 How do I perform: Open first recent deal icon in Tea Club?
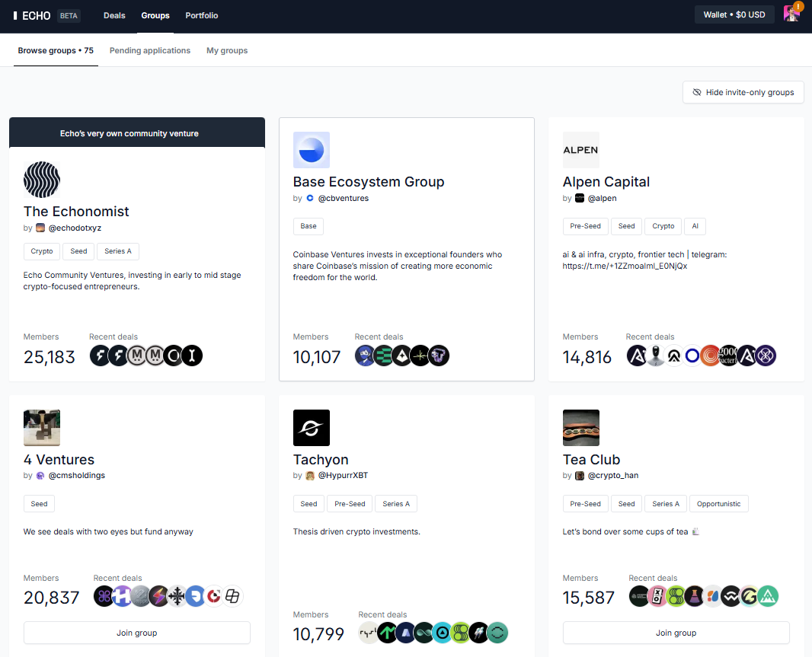[639, 596]
